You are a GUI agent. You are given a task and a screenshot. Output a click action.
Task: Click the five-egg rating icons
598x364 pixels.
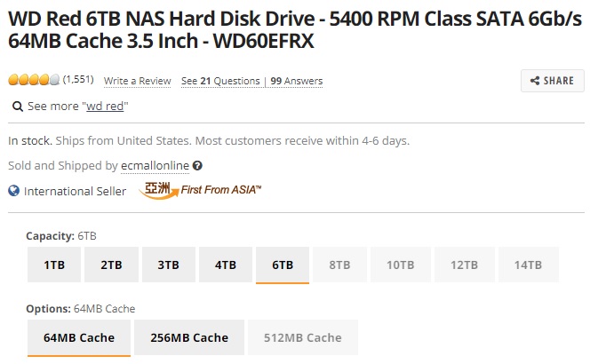click(34, 79)
